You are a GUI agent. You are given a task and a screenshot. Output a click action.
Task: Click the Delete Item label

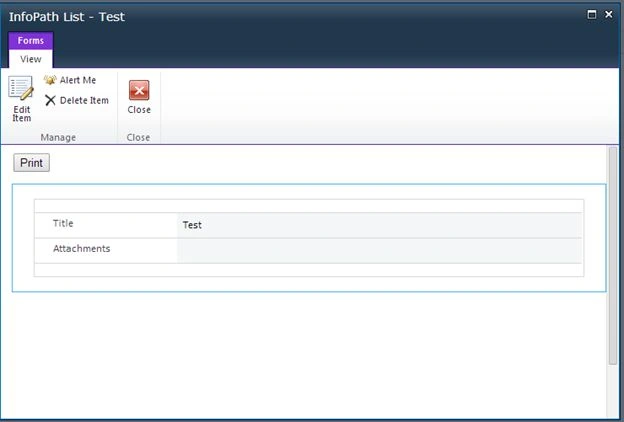(x=84, y=100)
